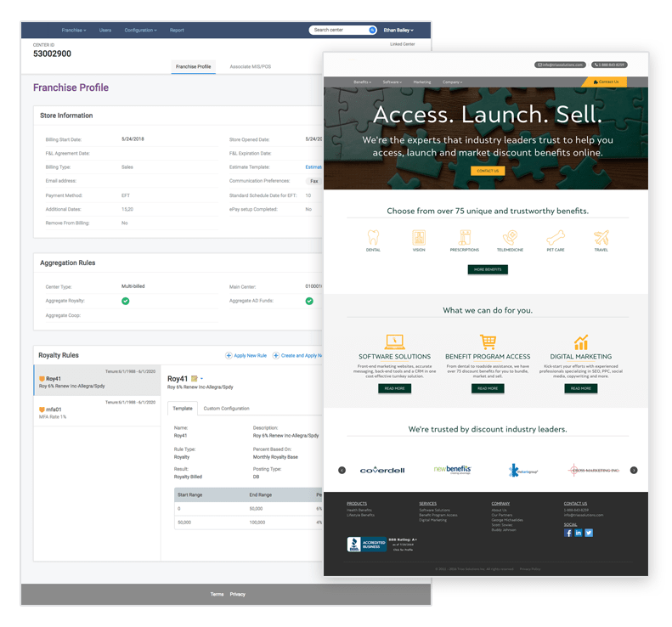Click the Coverdell logo
The height and width of the screenshot is (627, 672).
click(382, 470)
